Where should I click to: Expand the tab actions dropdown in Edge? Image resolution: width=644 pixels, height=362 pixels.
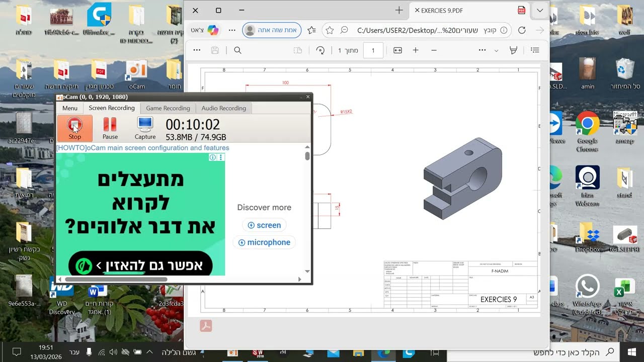(540, 10)
